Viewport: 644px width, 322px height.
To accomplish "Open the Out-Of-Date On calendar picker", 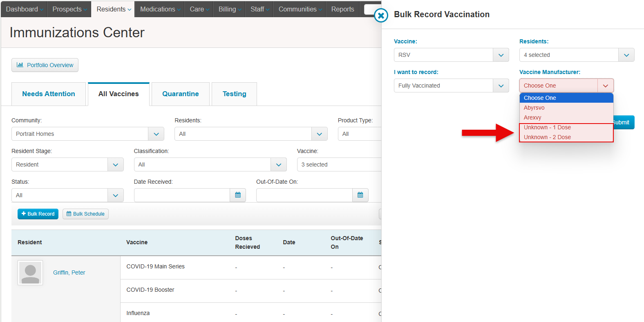I will [x=360, y=195].
